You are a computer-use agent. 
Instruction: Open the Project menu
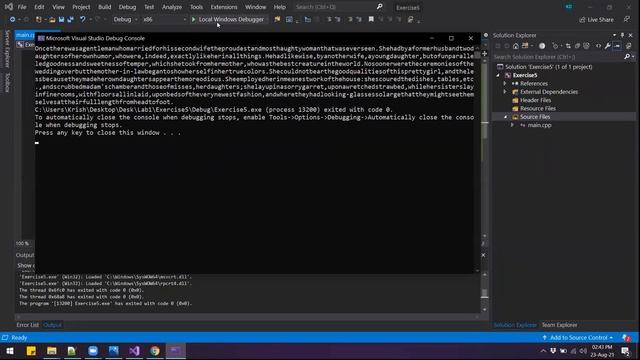[x=81, y=7]
